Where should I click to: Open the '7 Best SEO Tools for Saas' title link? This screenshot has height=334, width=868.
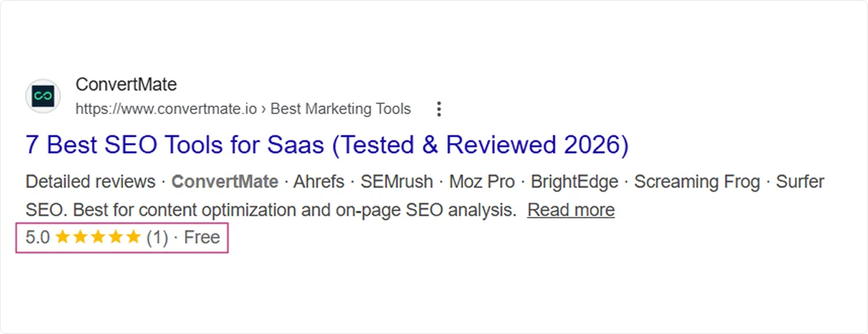327,145
